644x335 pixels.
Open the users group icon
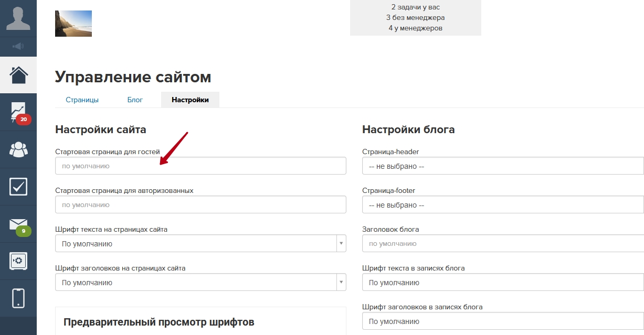pyautogui.click(x=18, y=149)
